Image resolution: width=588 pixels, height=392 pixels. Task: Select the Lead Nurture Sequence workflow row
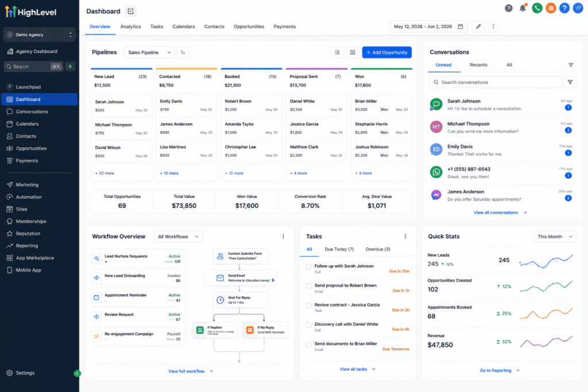click(x=138, y=259)
